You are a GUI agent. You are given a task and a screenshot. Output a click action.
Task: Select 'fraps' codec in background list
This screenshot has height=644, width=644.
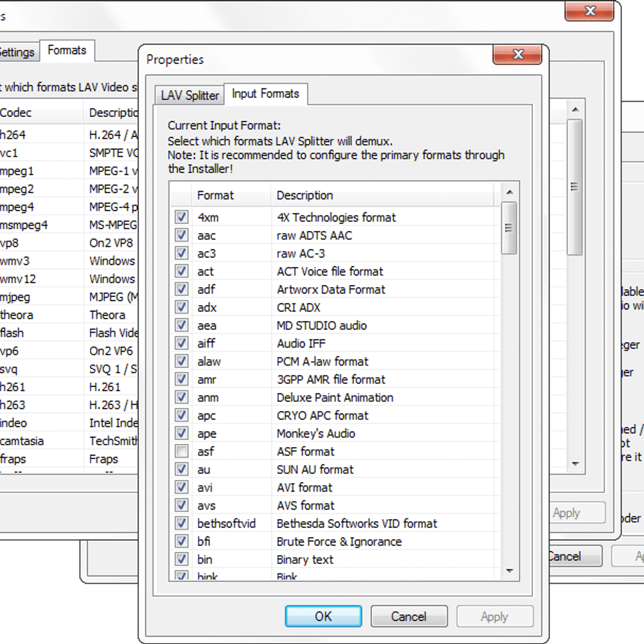[13, 459]
